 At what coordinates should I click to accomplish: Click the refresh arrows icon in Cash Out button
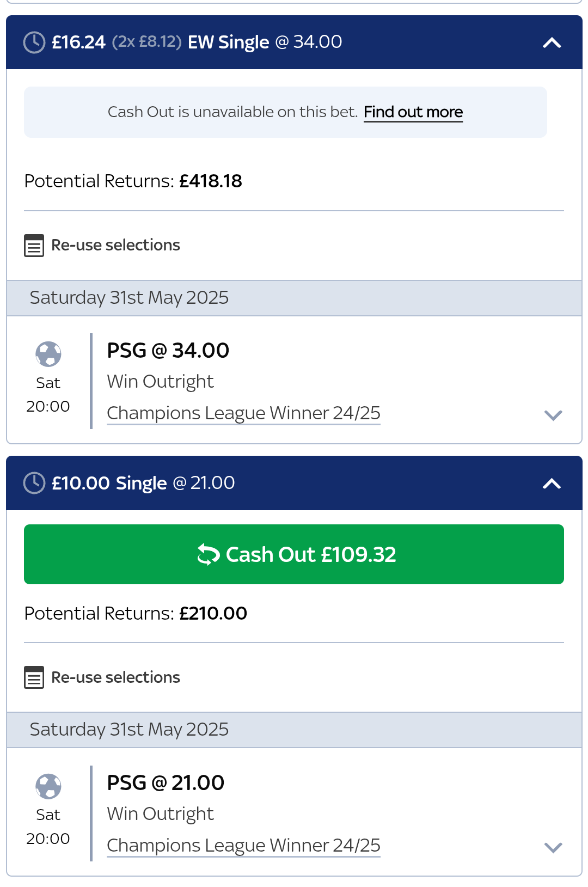(x=209, y=555)
